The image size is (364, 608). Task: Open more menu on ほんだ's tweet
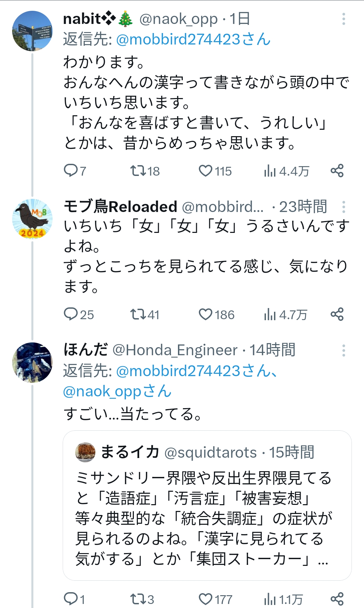pyautogui.click(x=343, y=350)
